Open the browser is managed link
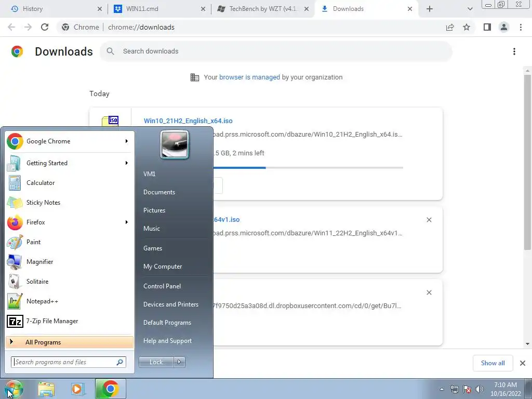Screen dimensions: 532x399 249,77
